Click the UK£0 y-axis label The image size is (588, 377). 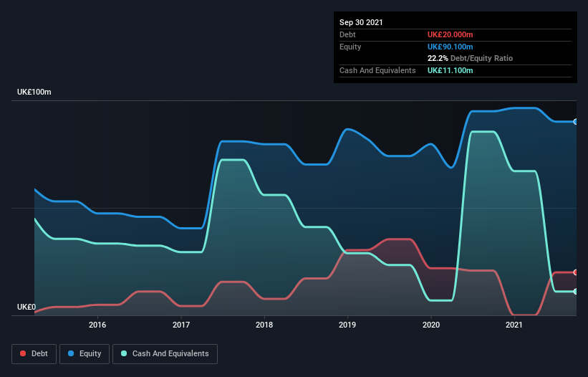[x=26, y=307]
